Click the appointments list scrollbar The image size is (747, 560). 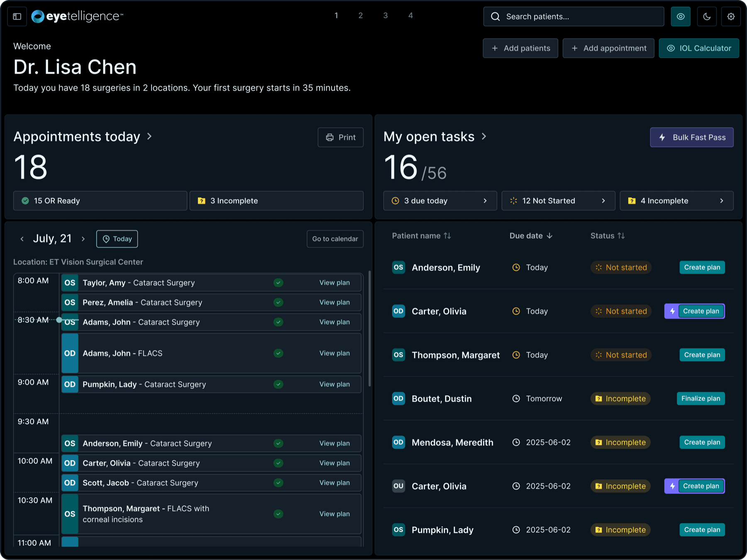[x=369, y=329]
